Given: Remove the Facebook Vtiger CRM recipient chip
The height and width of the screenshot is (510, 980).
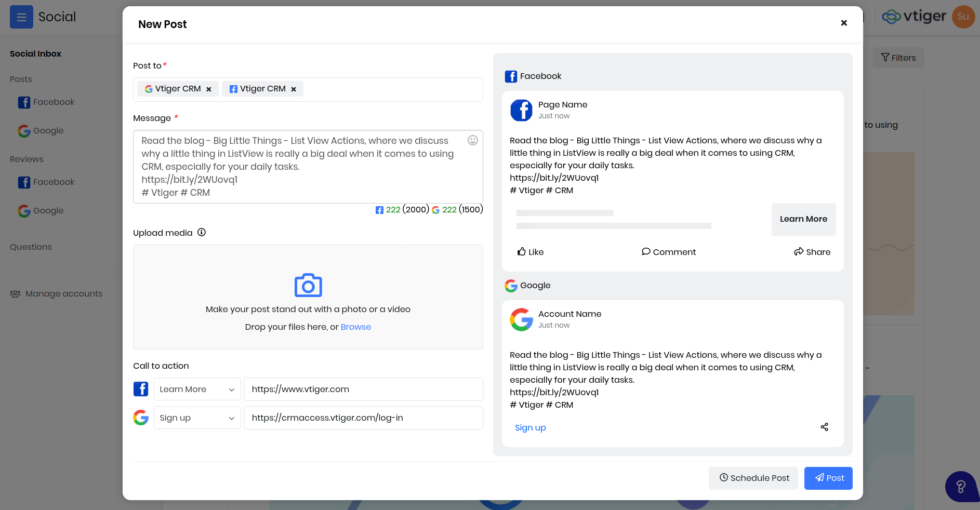Looking at the screenshot, I should (294, 89).
